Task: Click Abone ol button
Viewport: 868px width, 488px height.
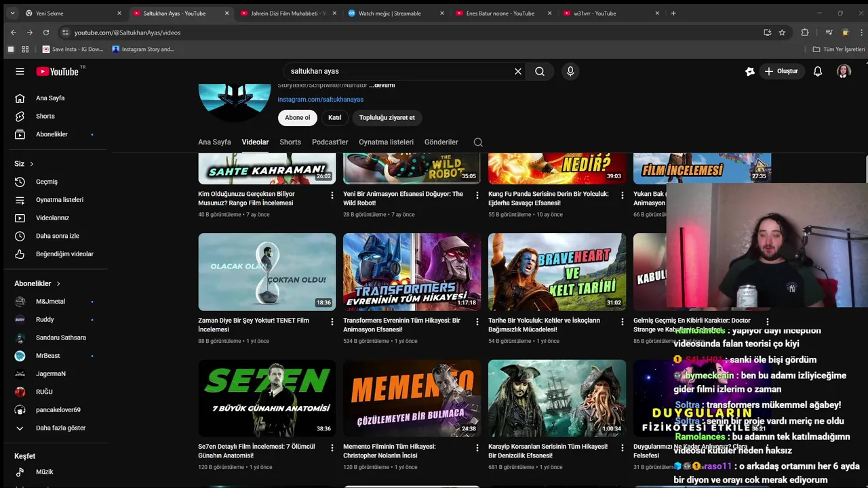Action: tap(297, 117)
